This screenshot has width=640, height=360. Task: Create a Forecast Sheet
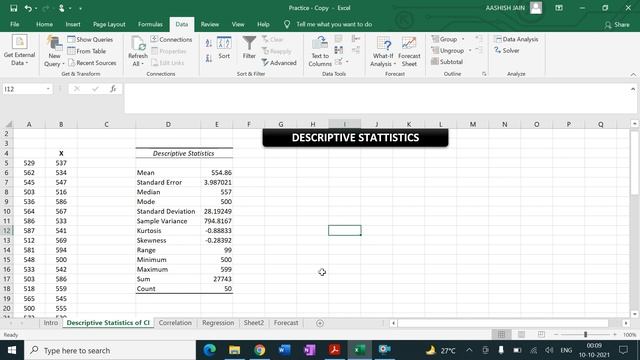coord(409,51)
